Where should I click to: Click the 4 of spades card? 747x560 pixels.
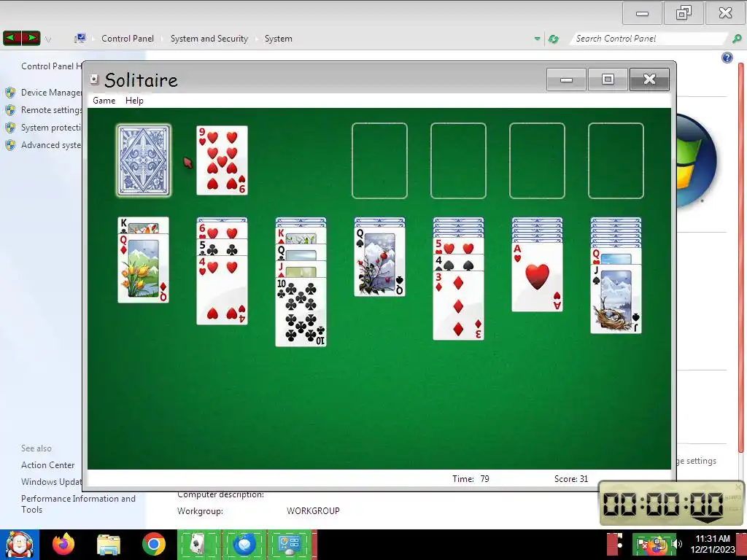pos(458,262)
